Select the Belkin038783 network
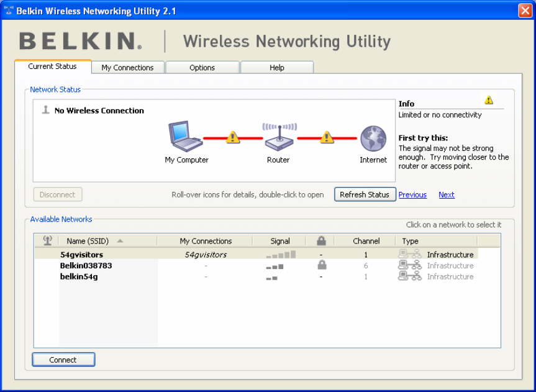This screenshot has width=536, height=392. [86, 265]
